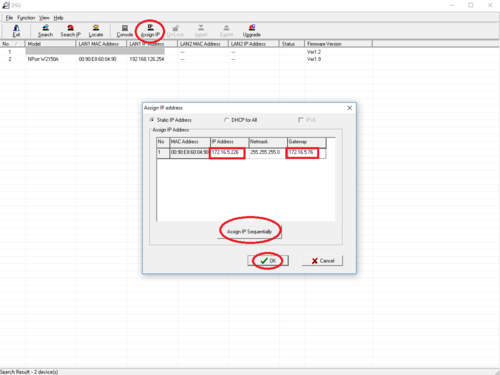Click the Gateway cell in the table
This screenshot has width=500, height=375.
[302, 153]
